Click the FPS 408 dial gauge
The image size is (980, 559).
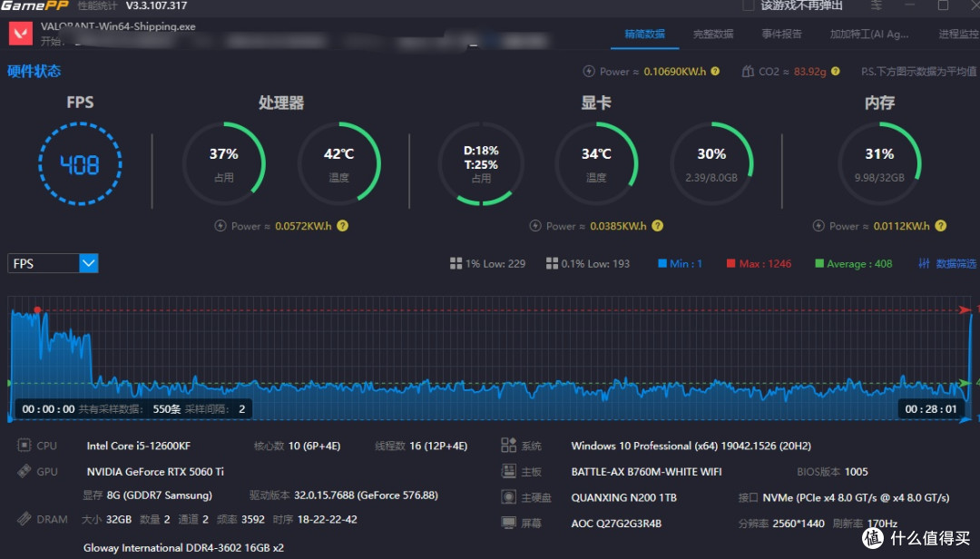point(80,164)
